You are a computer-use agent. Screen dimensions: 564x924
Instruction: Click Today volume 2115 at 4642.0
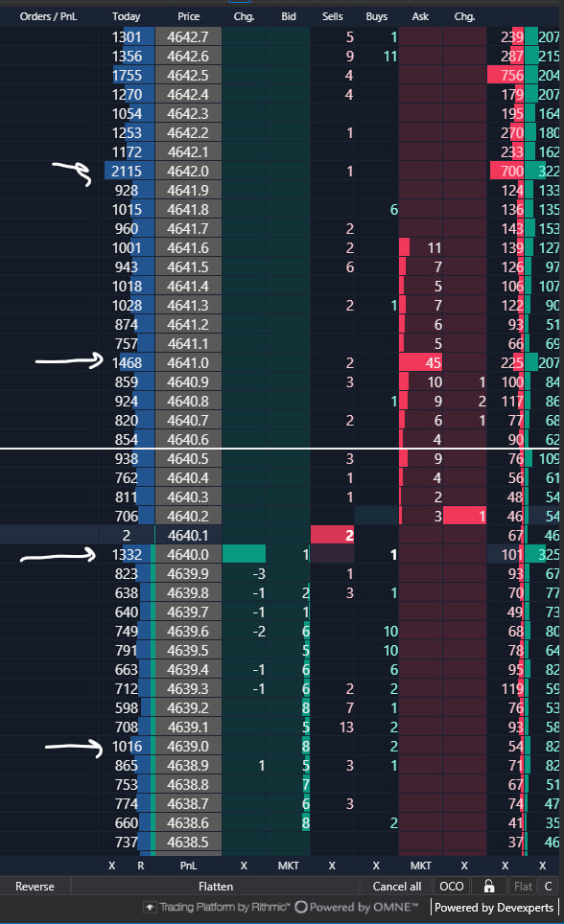tap(127, 171)
